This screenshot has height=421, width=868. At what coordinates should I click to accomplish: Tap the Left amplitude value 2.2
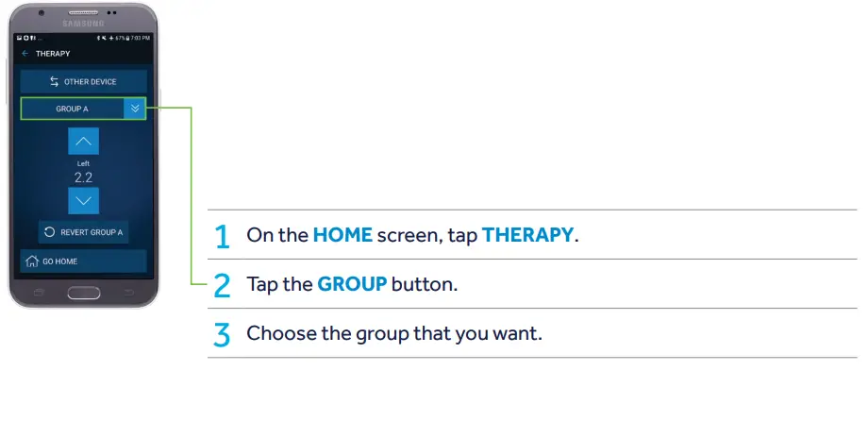pyautogui.click(x=83, y=177)
